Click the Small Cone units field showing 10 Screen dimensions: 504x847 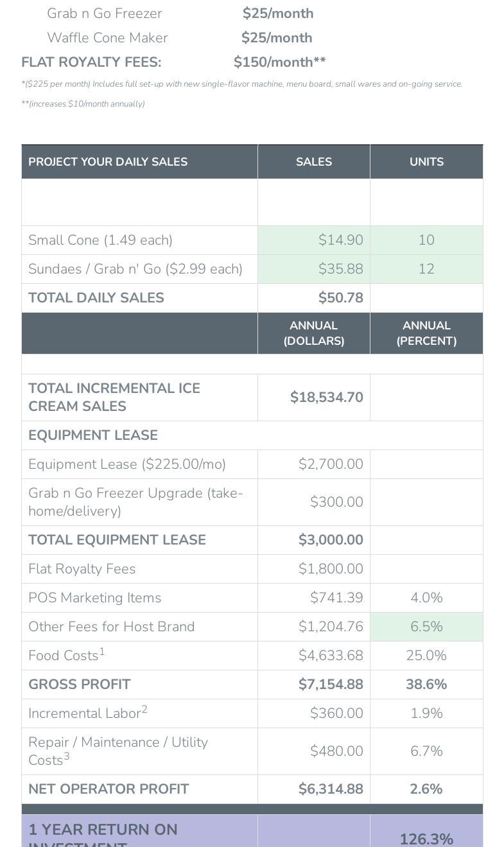click(x=426, y=240)
